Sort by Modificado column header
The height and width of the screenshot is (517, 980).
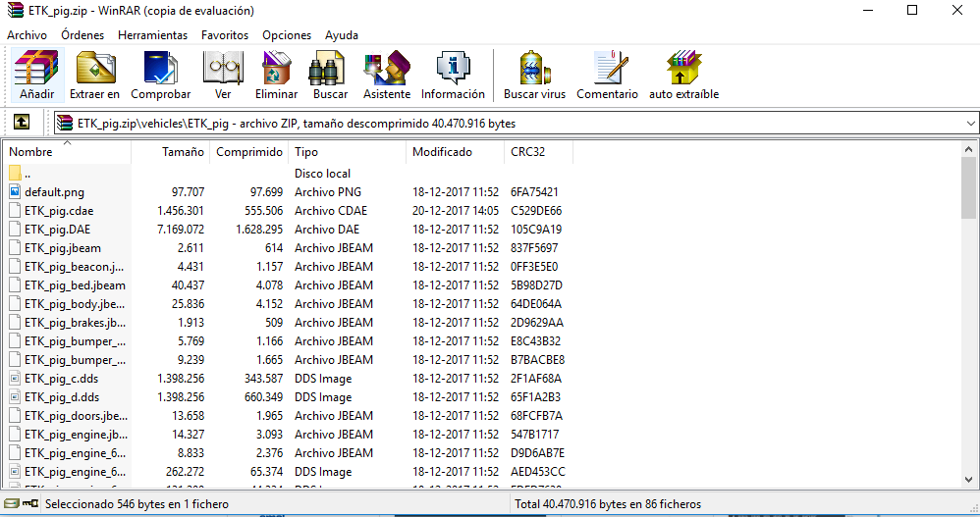455,152
